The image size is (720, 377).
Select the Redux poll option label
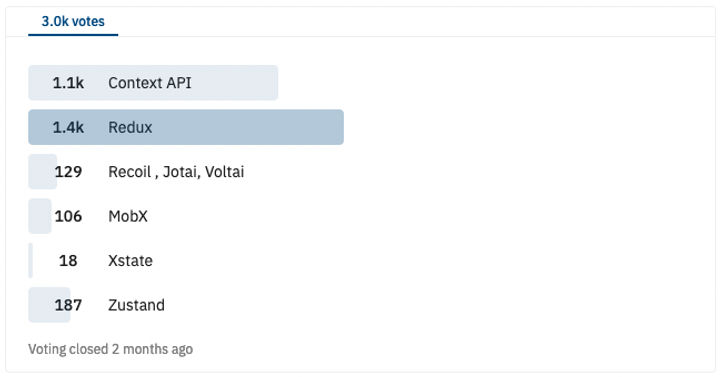point(130,127)
